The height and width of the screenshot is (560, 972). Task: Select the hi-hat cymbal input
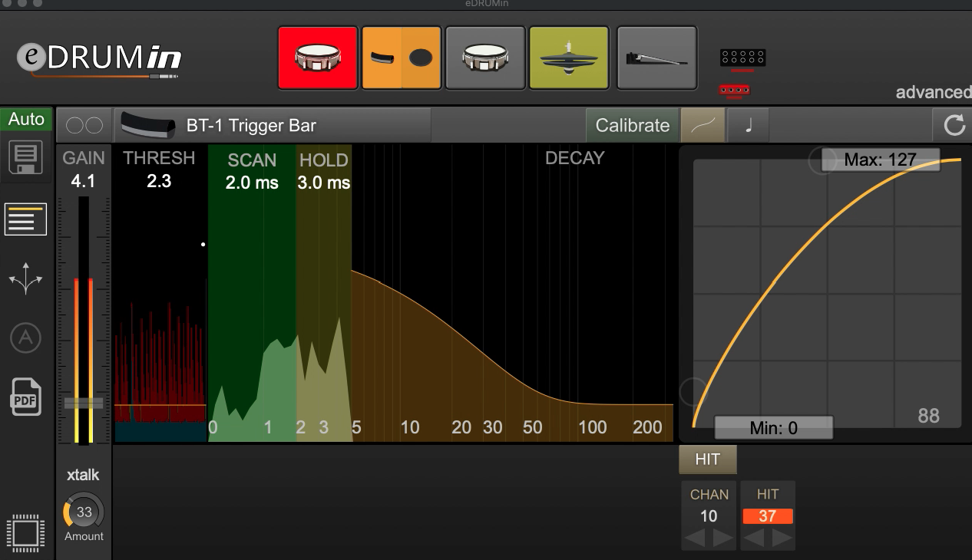(x=569, y=58)
